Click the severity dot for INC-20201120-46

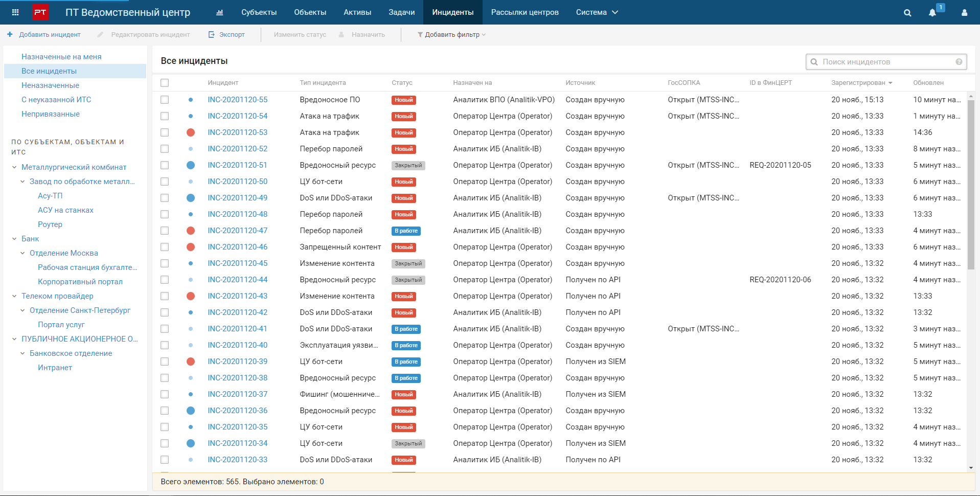[x=191, y=247]
